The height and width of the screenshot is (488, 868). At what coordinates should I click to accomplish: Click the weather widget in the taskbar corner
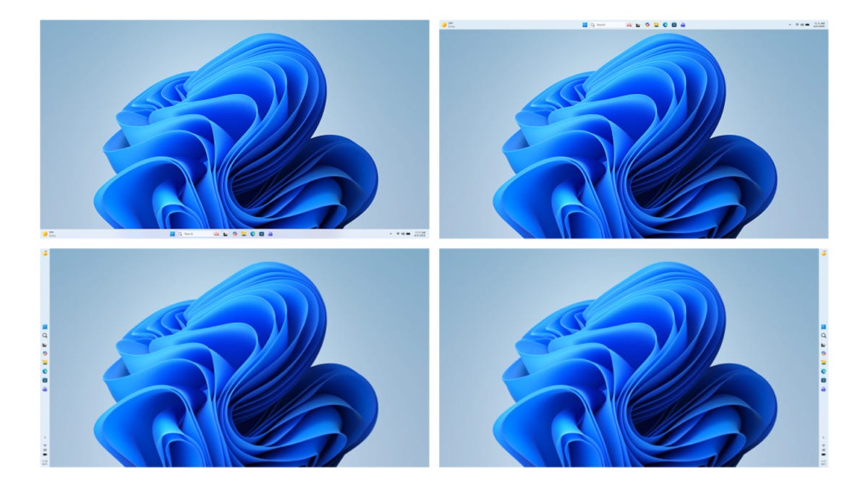46,234
